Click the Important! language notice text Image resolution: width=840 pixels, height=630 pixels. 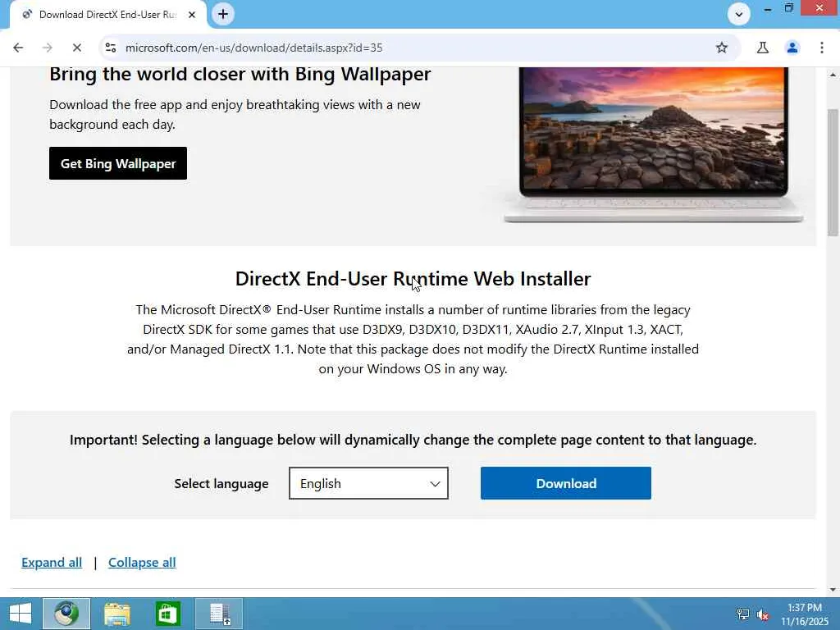(413, 440)
